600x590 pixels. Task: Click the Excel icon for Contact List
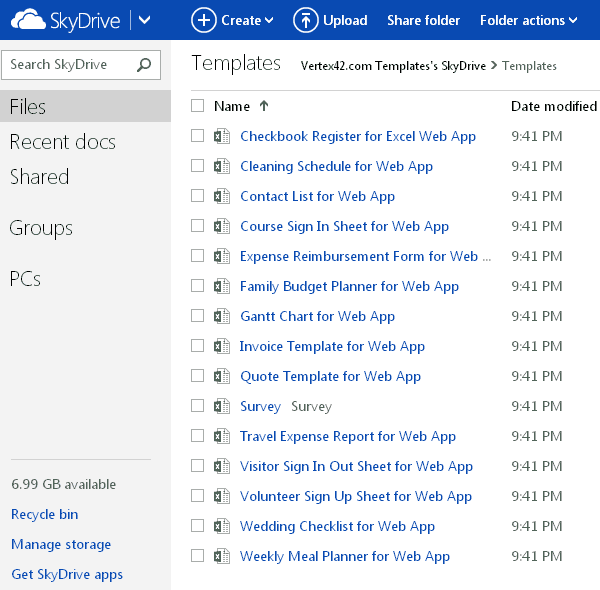click(x=222, y=196)
